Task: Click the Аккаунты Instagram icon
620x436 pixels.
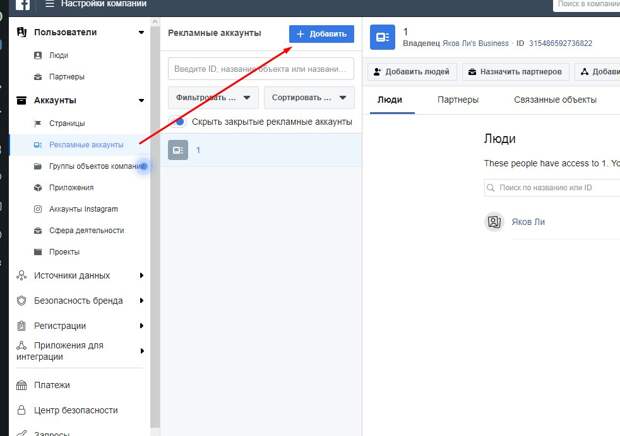Action: click(x=38, y=209)
